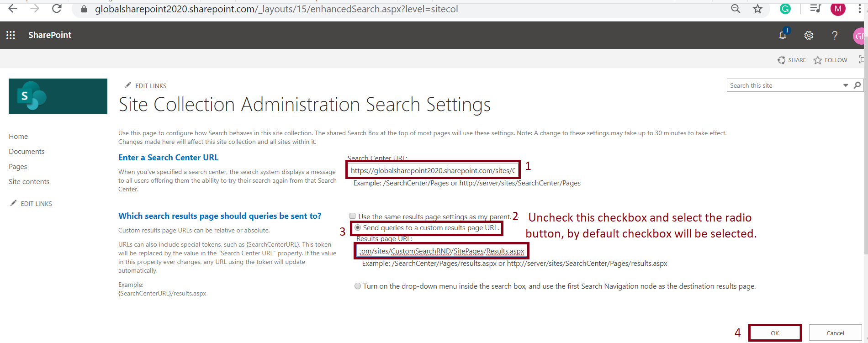Click the left navigation EDIT LINKS
This screenshot has width=868, height=343.
pos(31,204)
